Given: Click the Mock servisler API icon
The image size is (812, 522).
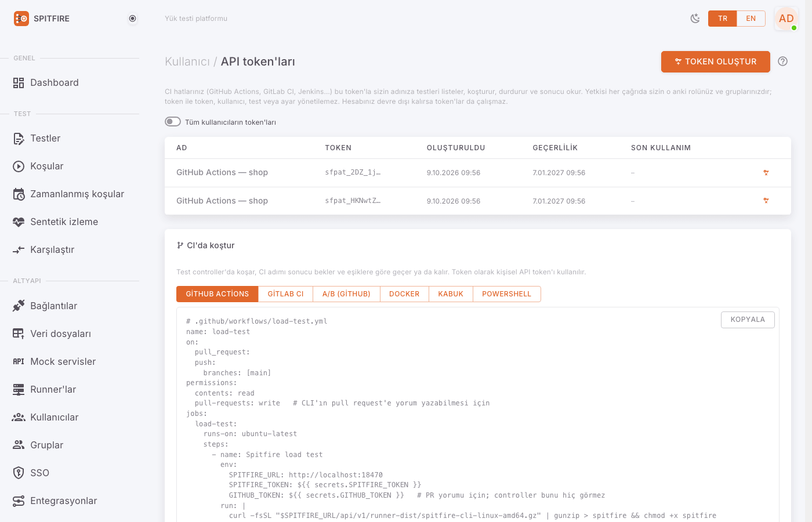Looking at the screenshot, I should 19,361.
